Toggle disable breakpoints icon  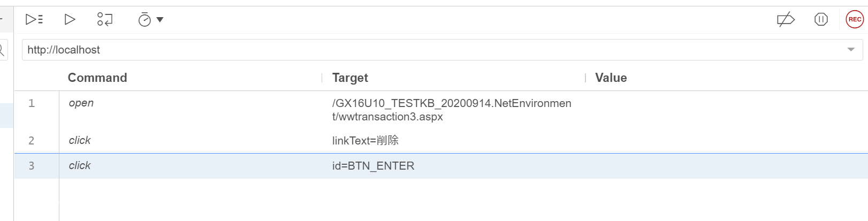click(786, 20)
